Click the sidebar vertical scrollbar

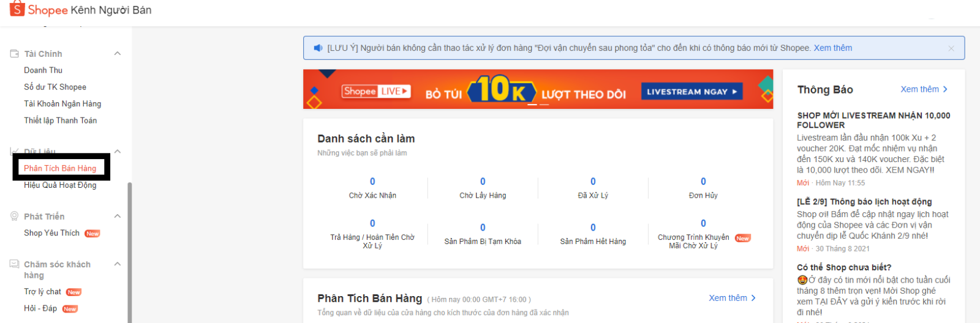(x=129, y=251)
